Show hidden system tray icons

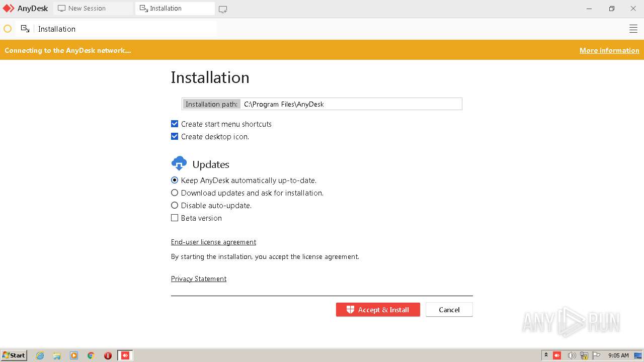click(x=546, y=355)
